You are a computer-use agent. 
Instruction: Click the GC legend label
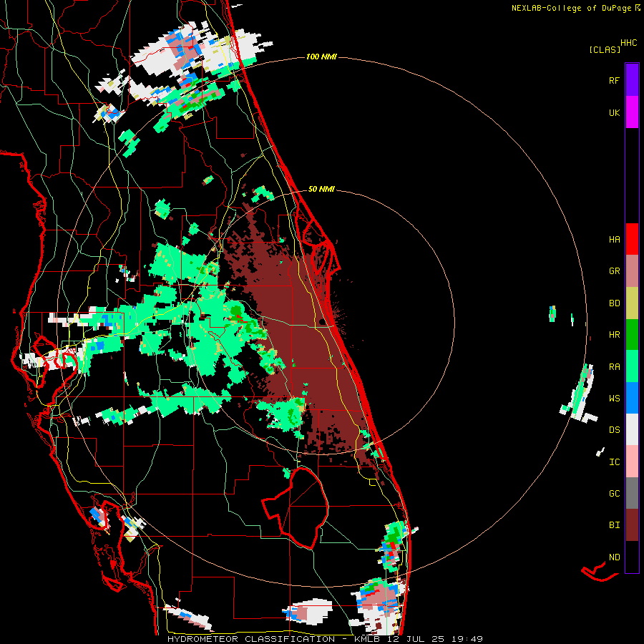coord(614,494)
